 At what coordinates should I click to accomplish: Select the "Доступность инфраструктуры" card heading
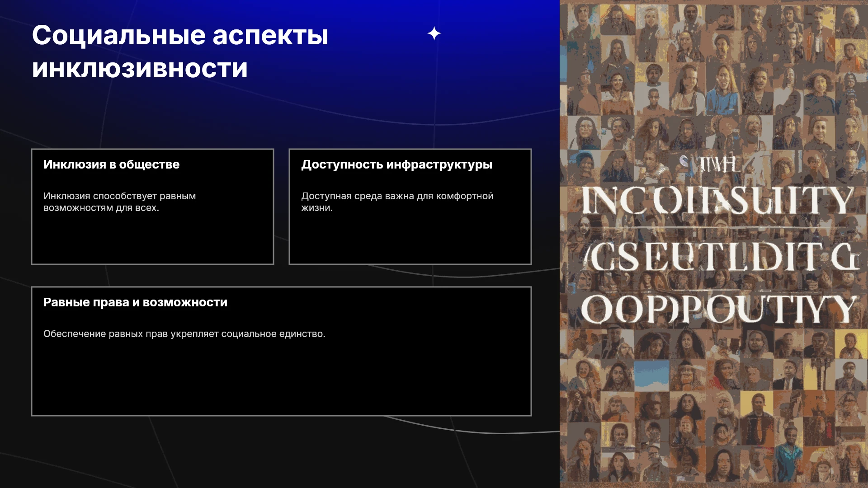[396, 164]
